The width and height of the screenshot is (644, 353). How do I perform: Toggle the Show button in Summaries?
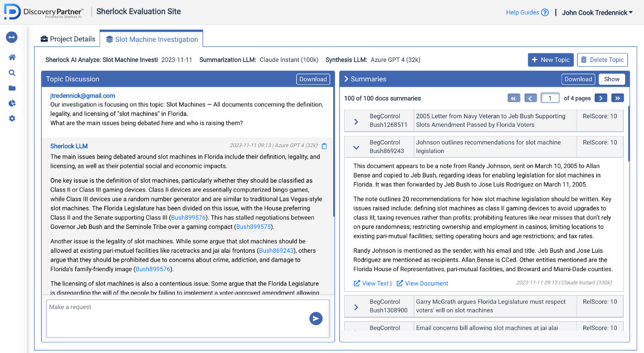tap(611, 79)
